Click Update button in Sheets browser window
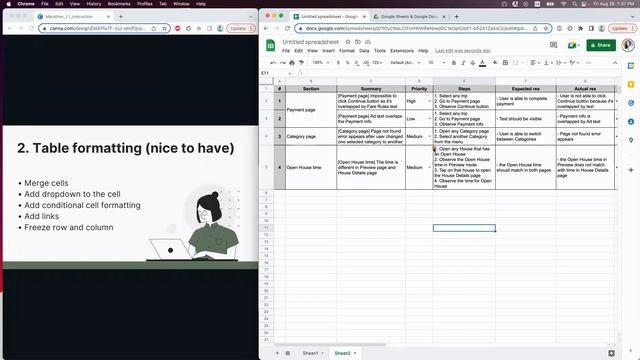640x360 pixels. (x=622, y=28)
